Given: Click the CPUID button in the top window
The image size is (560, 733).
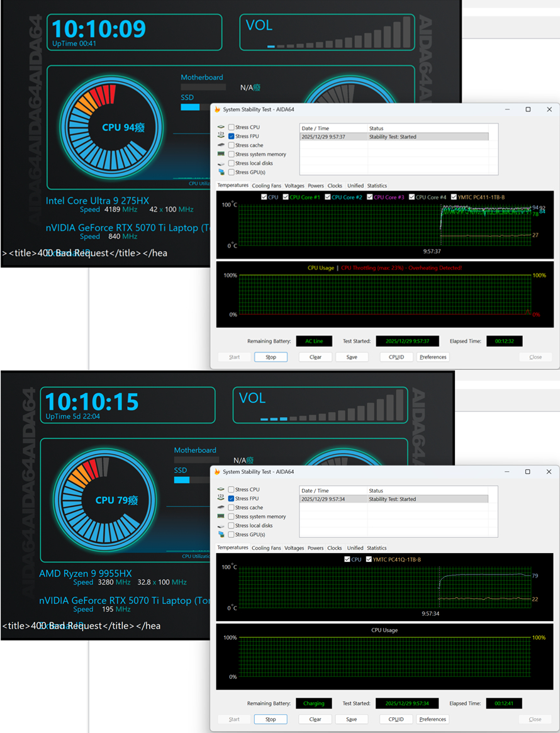Looking at the screenshot, I should coord(396,357).
